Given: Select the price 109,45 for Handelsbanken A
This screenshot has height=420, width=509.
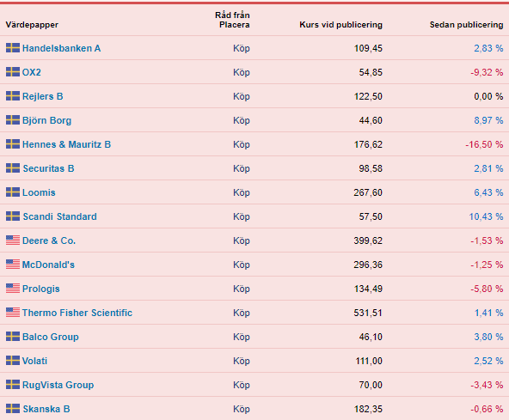Looking at the screenshot, I should pyautogui.click(x=368, y=48).
